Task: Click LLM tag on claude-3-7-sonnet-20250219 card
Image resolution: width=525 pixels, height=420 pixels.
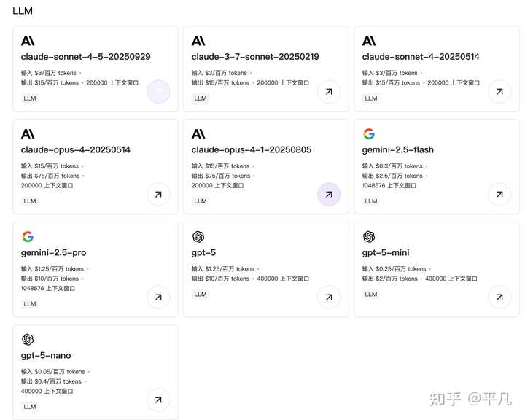Action: pos(201,98)
